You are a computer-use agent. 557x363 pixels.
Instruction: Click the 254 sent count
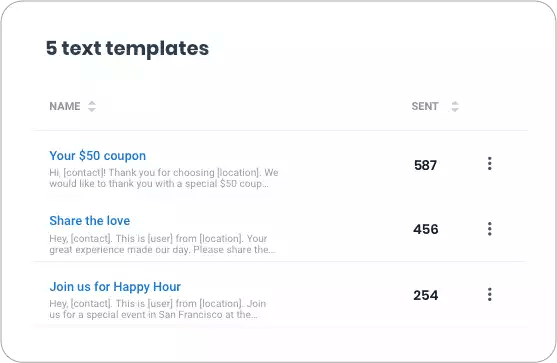pos(426,296)
